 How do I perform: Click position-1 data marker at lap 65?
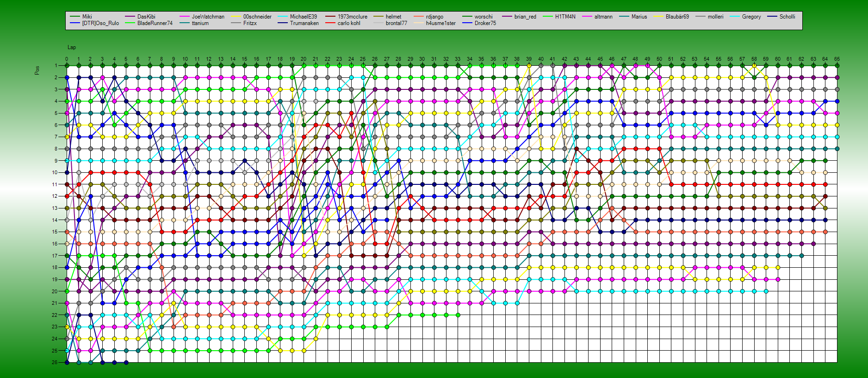(x=837, y=66)
